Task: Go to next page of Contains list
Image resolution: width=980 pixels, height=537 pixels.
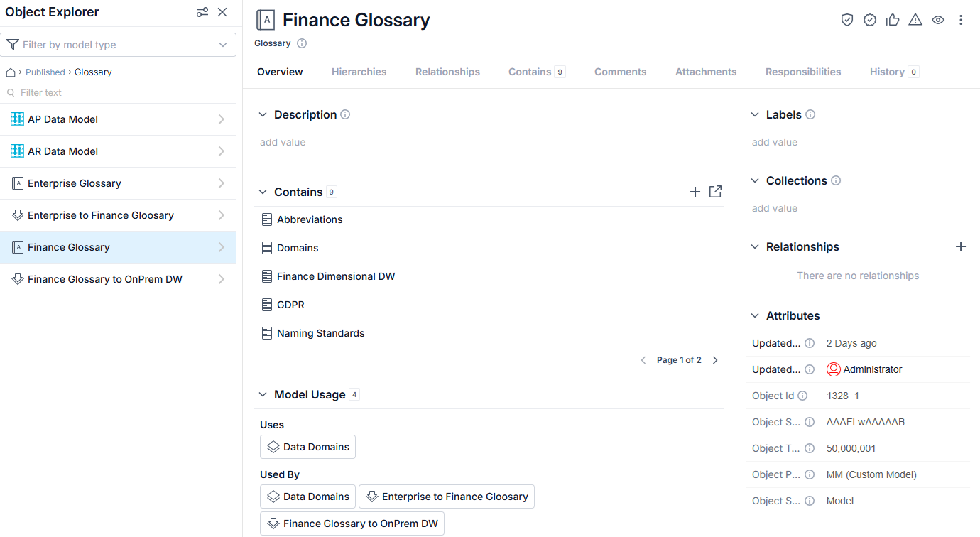Action: point(715,360)
